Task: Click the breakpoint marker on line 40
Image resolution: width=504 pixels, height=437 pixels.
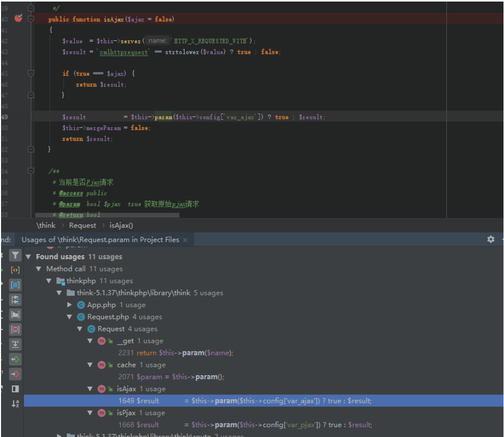Action: pos(18,18)
